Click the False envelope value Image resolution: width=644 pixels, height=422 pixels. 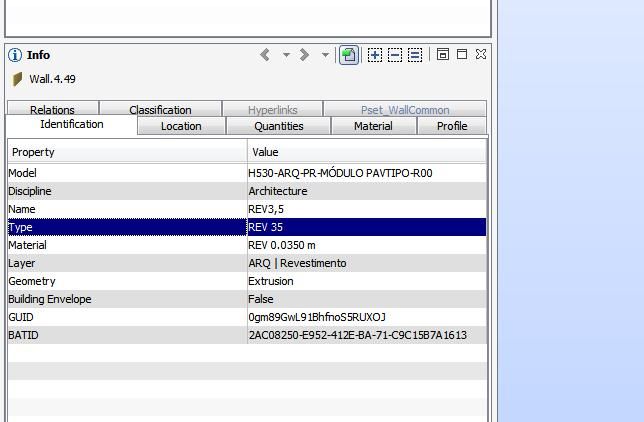261,299
